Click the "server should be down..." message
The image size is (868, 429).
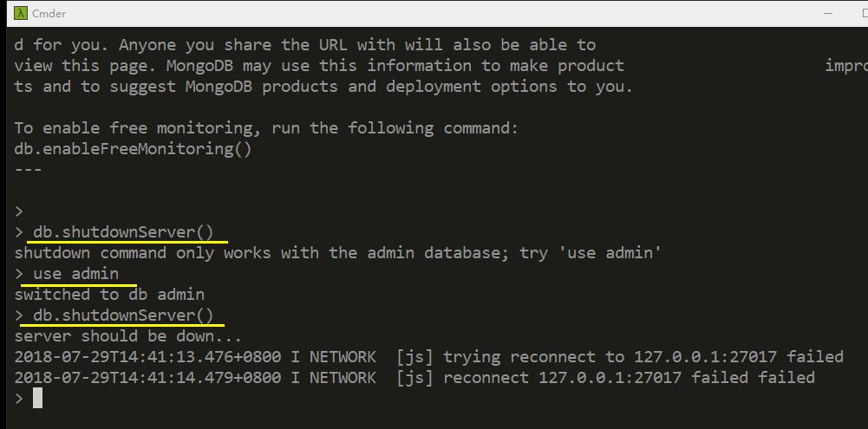click(x=128, y=336)
